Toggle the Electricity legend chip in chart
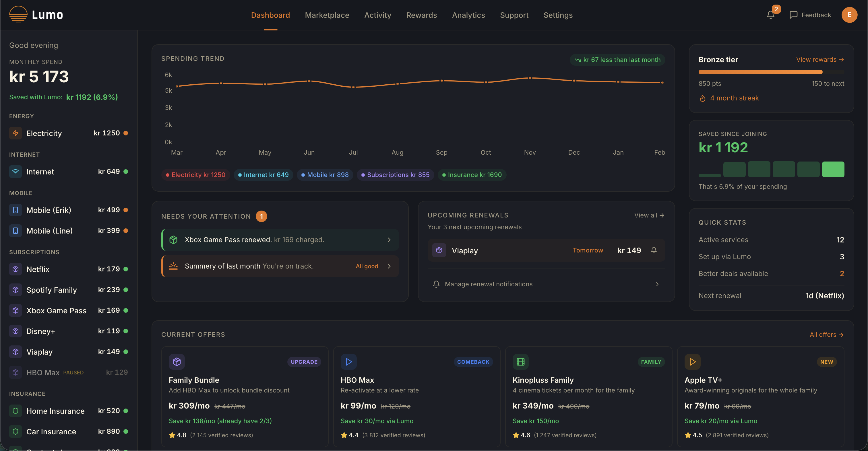The width and height of the screenshot is (868, 451). point(195,175)
